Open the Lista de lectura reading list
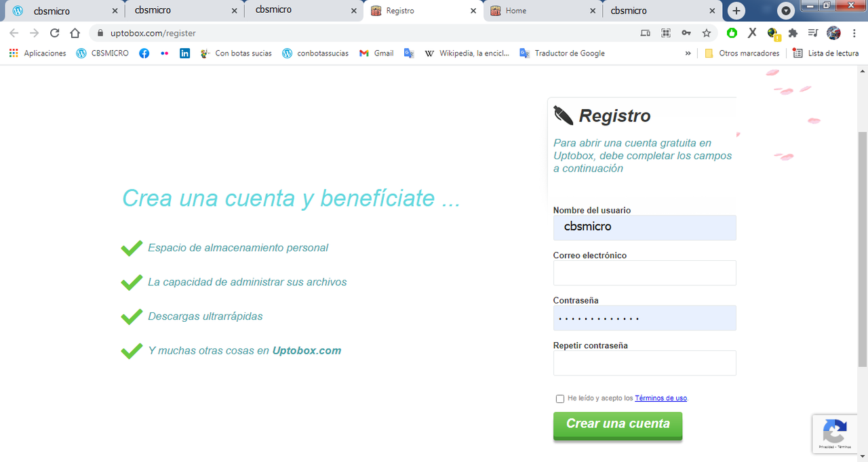The height and width of the screenshot is (462, 868). tap(825, 53)
